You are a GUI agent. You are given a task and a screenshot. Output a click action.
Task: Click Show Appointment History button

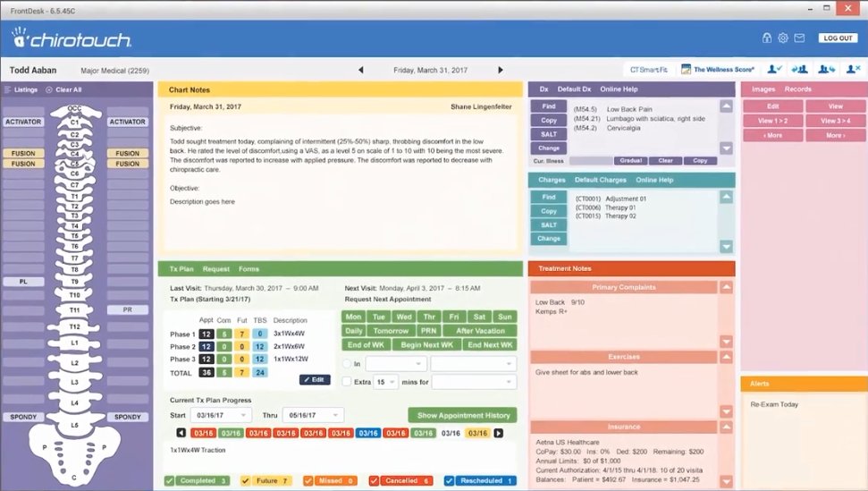[x=462, y=415]
